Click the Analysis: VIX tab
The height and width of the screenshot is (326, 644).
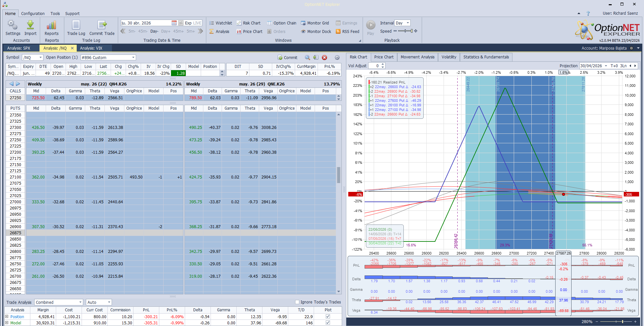coord(91,48)
